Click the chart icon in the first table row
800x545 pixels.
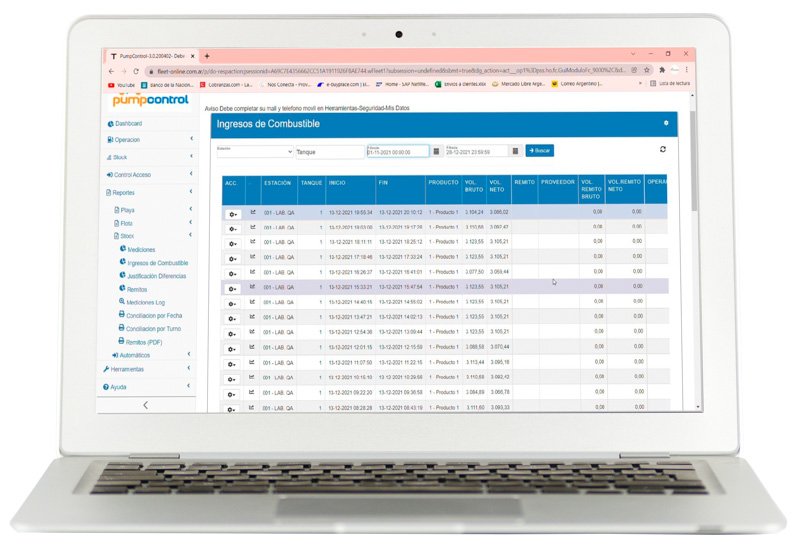[x=253, y=212]
